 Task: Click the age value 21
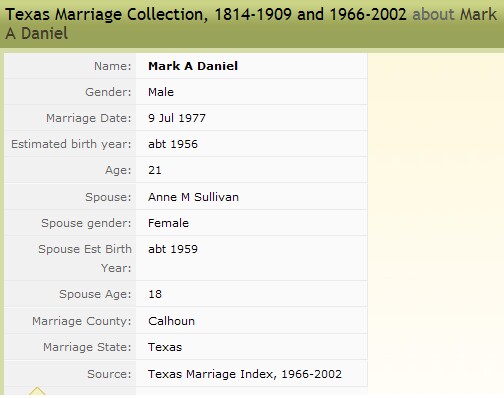point(155,170)
